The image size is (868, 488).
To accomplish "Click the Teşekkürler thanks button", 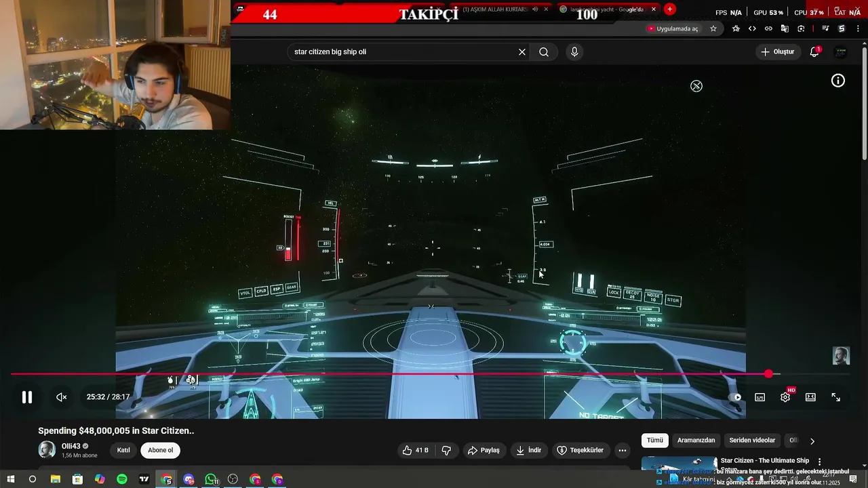I will [x=580, y=450].
